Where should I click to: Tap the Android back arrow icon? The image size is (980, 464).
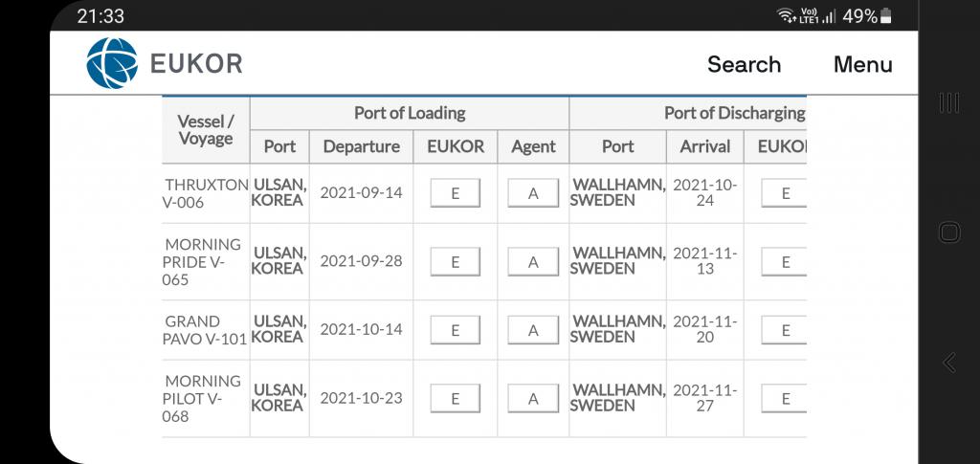[949, 363]
